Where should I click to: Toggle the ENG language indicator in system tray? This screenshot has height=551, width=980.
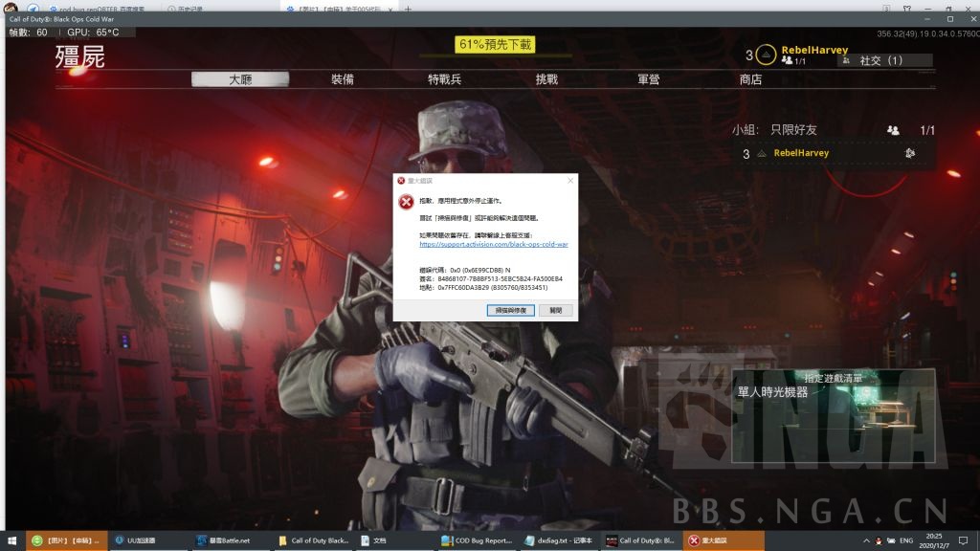pos(907,540)
